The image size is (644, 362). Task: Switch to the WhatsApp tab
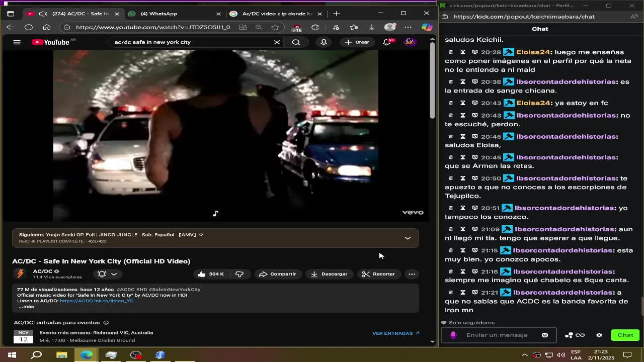(174, 14)
